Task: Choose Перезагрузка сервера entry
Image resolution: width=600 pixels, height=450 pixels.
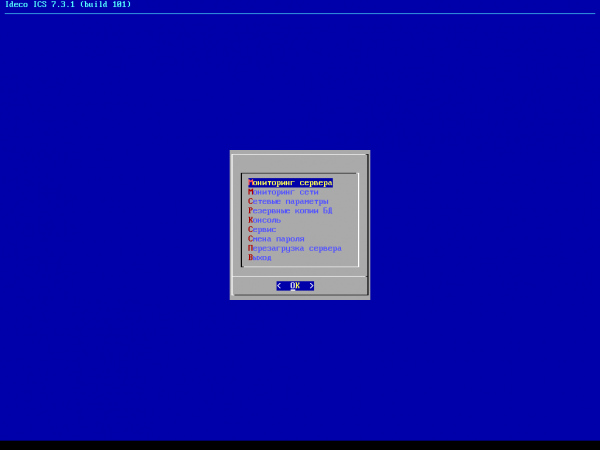Action: point(295,248)
